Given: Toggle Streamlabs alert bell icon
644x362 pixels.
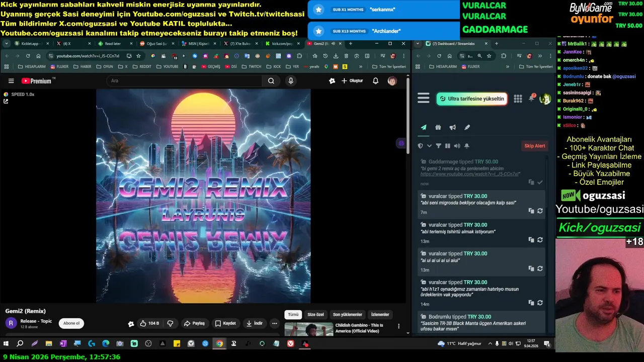Looking at the screenshot, I should (x=467, y=146).
